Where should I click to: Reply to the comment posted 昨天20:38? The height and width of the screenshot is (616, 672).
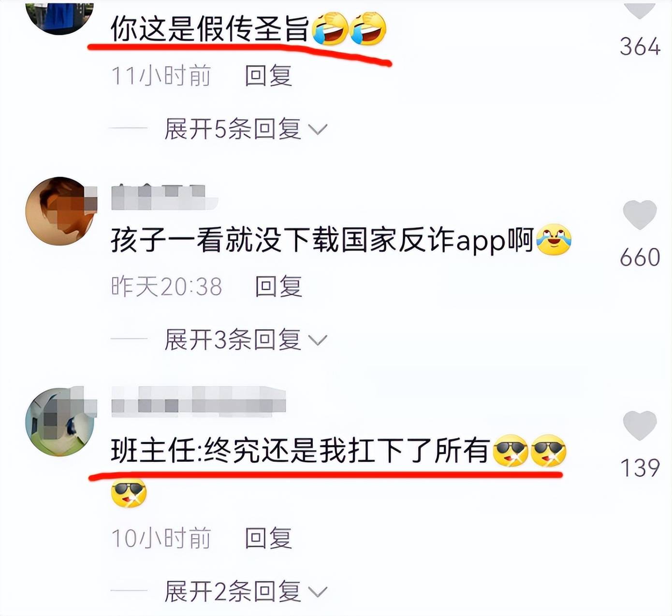pyautogui.click(x=278, y=286)
